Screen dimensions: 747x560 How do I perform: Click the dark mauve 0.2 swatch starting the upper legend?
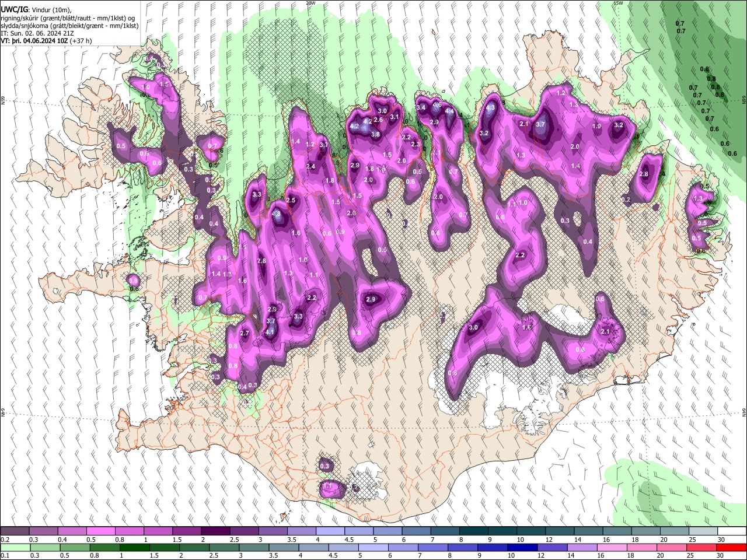coord(15,531)
